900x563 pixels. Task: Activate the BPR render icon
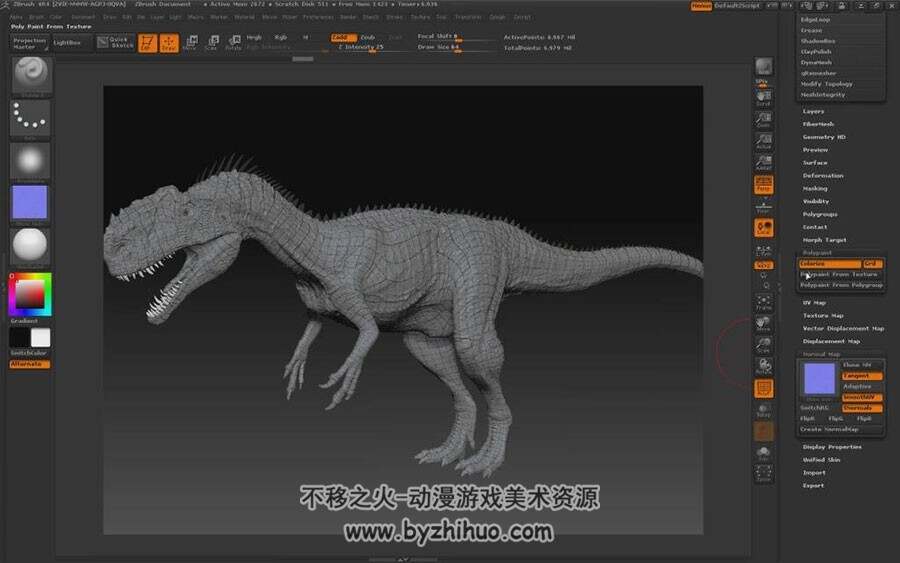(x=763, y=68)
